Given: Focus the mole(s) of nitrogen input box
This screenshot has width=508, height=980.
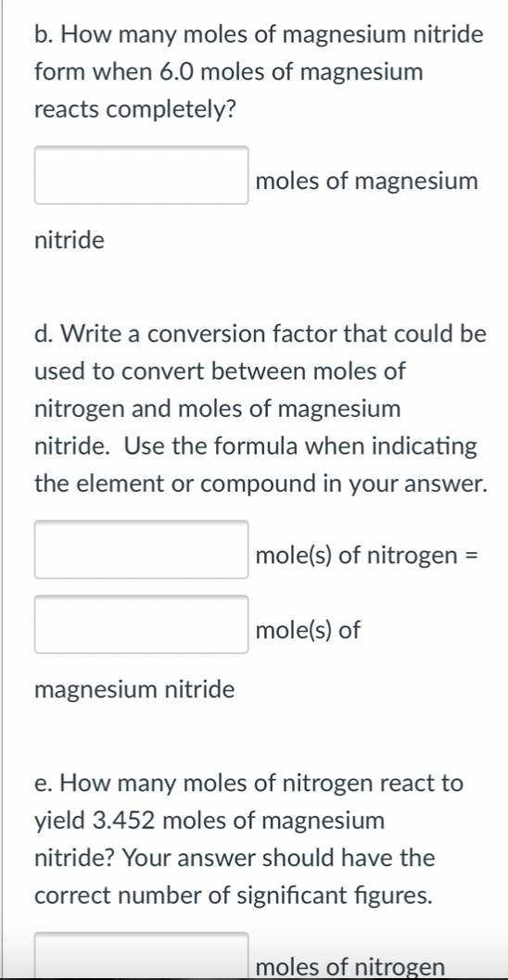Looking at the screenshot, I should tap(142, 549).
